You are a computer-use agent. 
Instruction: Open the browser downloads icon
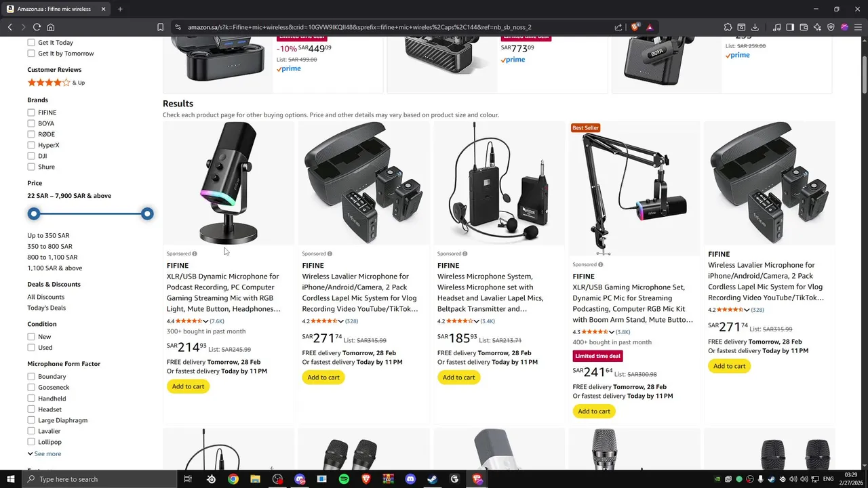coord(755,27)
